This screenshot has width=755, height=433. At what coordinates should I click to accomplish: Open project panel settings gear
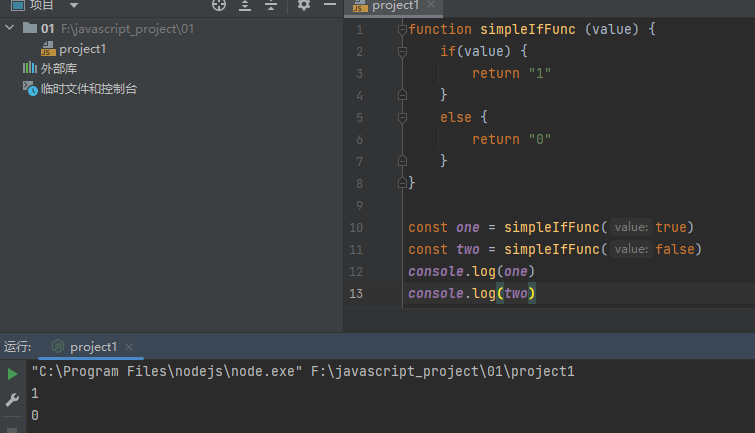click(304, 5)
